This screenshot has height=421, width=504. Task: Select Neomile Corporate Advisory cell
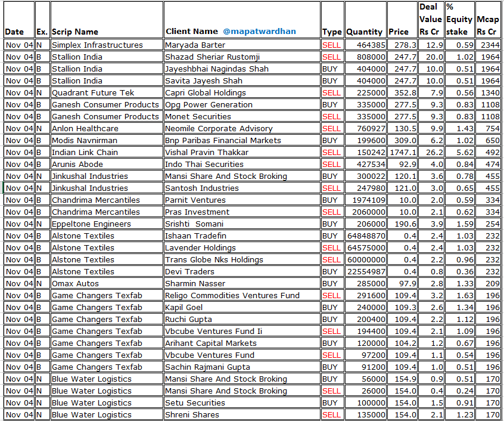click(x=242, y=128)
